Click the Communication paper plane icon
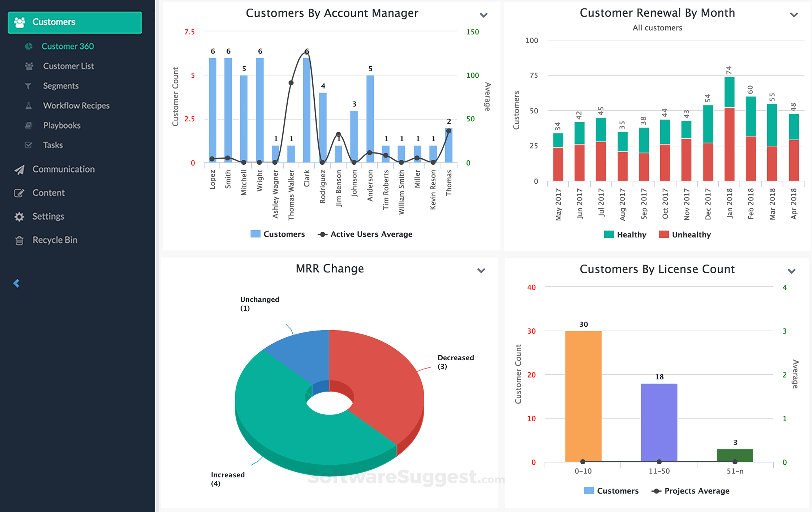Viewport: 812px width, 512px height. click(x=19, y=169)
